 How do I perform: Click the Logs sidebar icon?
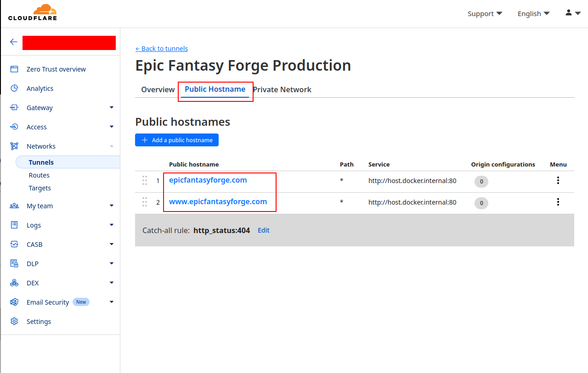14,225
